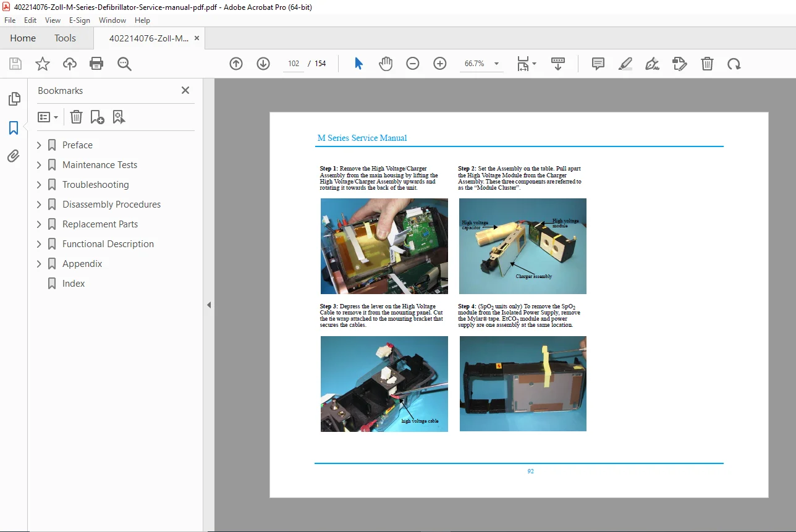
Task: Click the Step 2 module cluster photo
Action: [523, 246]
